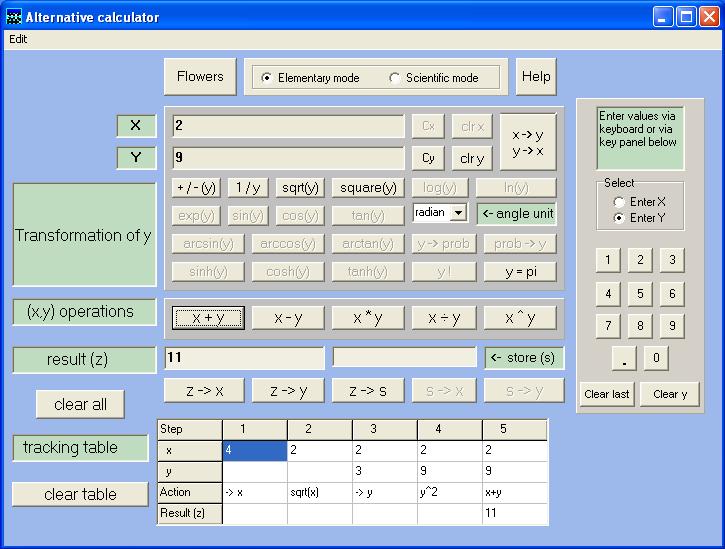Click the x + y operation button
The height and width of the screenshot is (549, 725).
tap(208, 318)
